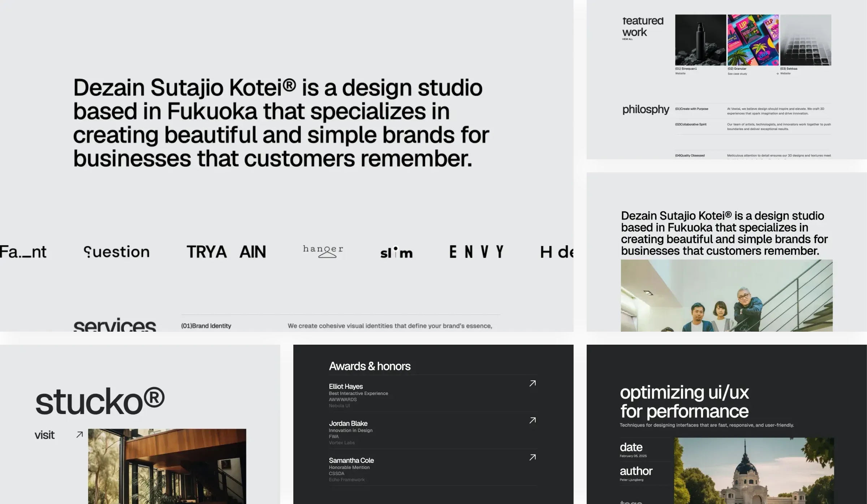The image size is (867, 504).
Task: Click the (03) Sekkaa caption
Action: [x=789, y=69]
